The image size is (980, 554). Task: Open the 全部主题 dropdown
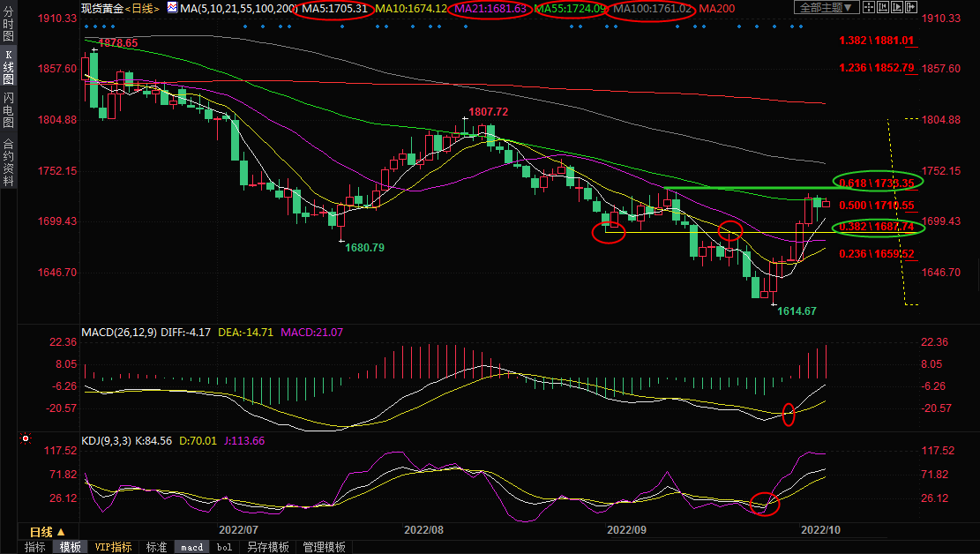click(827, 8)
